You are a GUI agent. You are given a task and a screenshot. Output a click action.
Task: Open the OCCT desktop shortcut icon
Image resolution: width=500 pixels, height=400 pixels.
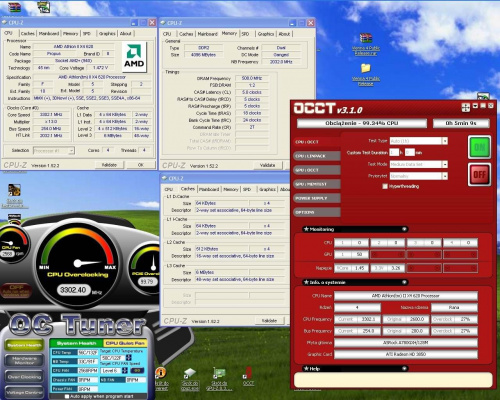[248, 373]
